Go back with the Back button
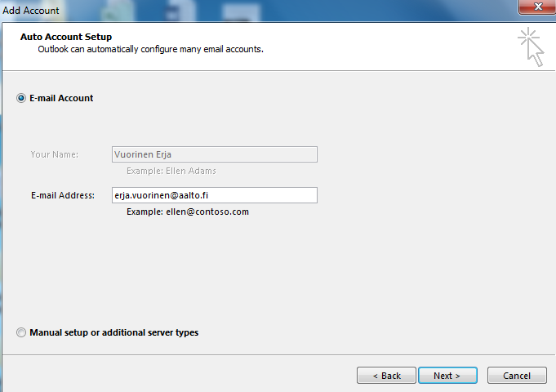Viewport: 556px width, 392px height. [386, 376]
